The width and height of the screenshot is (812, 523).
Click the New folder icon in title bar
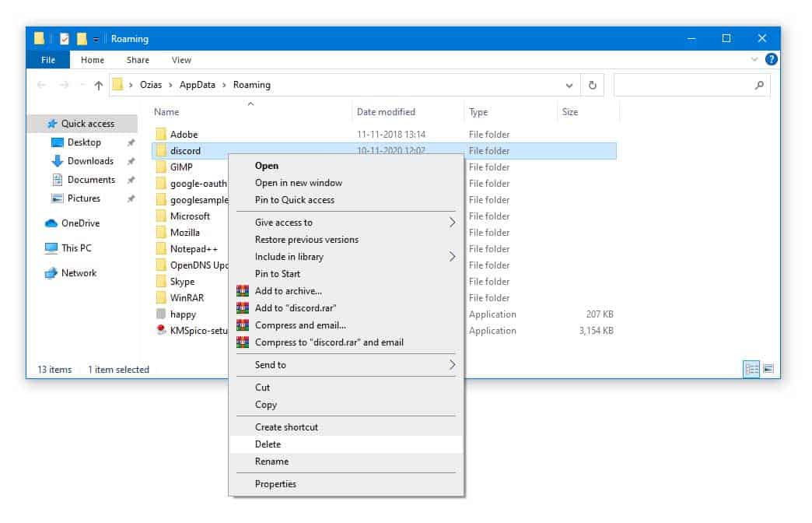(x=82, y=39)
